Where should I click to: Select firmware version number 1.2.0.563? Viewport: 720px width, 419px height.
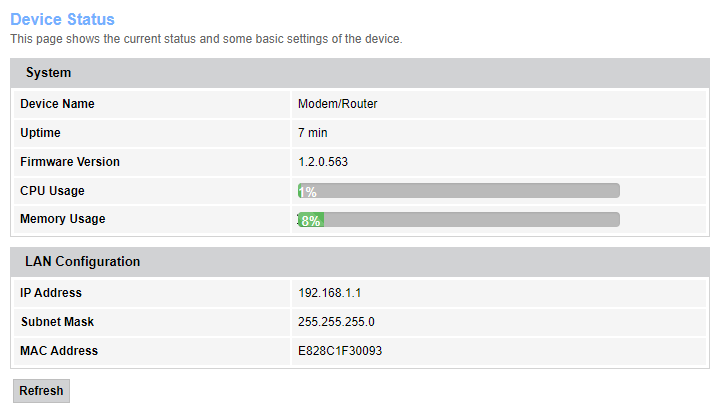323,162
